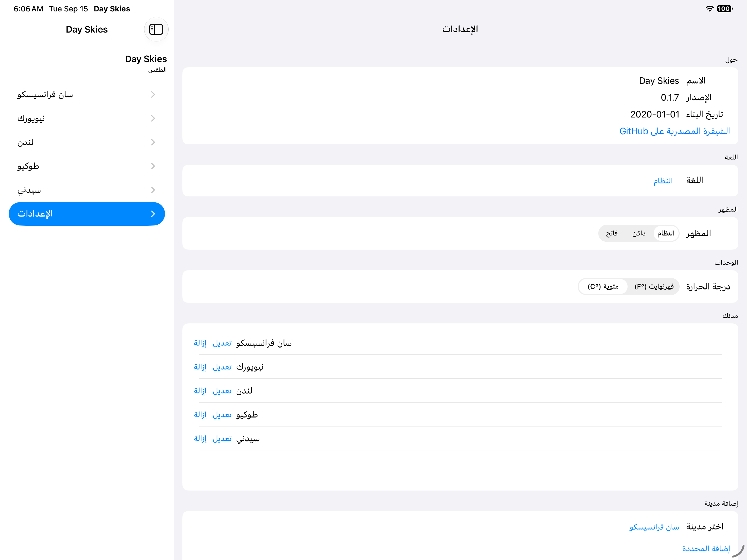Toggle the sidebar panel icon

pyautogui.click(x=156, y=29)
